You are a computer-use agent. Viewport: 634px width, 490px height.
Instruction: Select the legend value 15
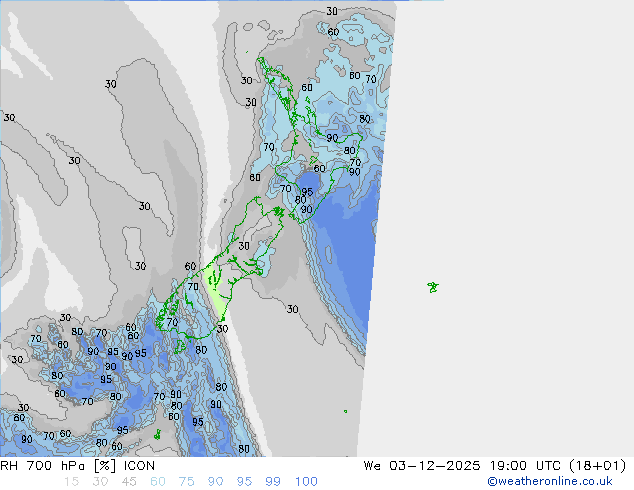click(x=72, y=482)
